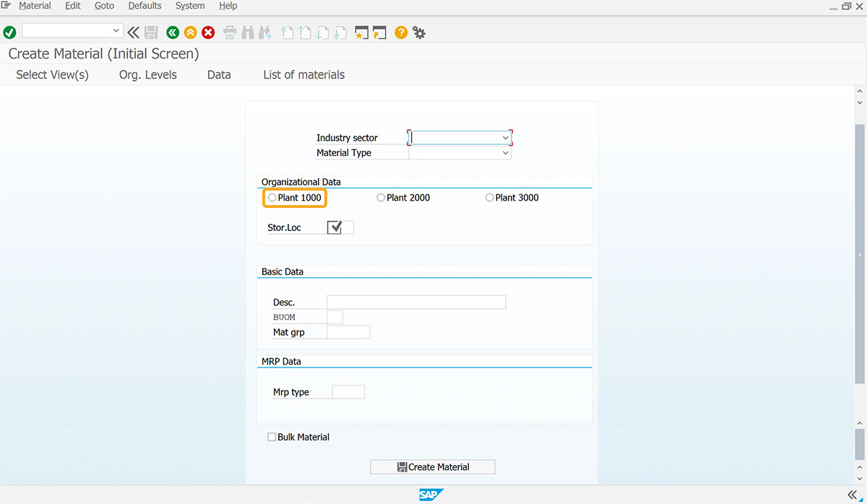
Task: Click the Previous Page icon
Action: click(304, 32)
